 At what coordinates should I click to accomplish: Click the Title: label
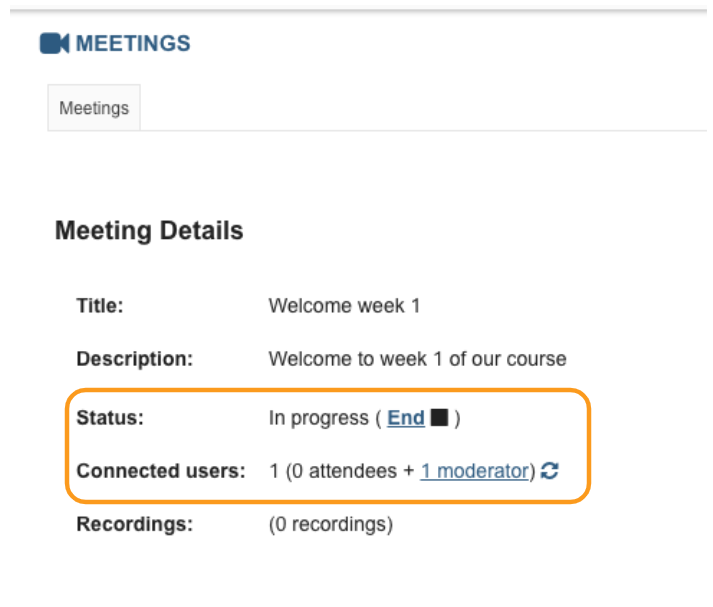100,306
